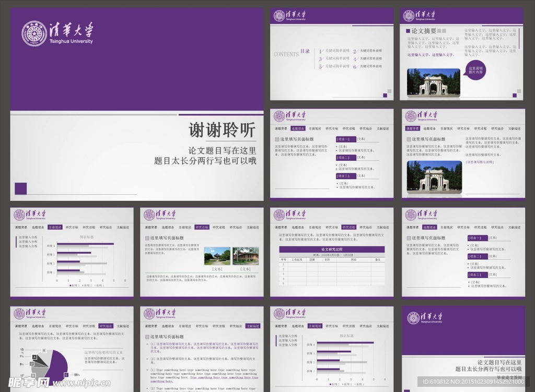Click the 文献综述 tab on the 课题背景 gate slide
Screen dimensions: 535x392
point(514,128)
